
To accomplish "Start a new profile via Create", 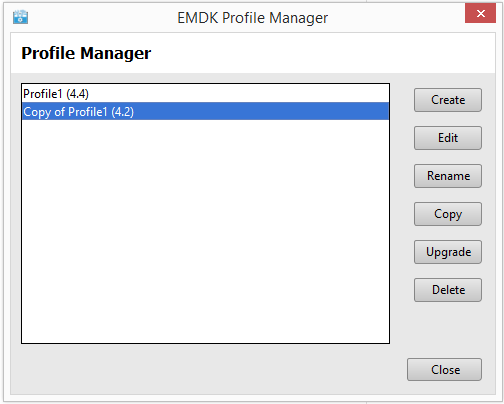I will 448,100.
